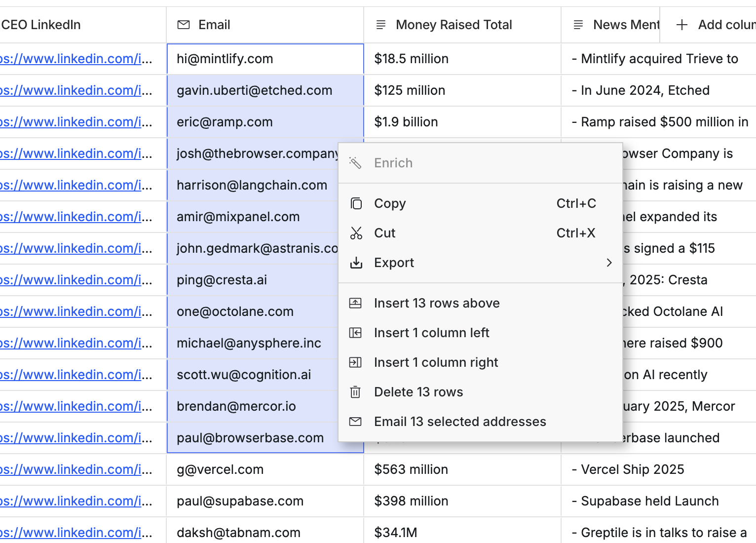Click the $398 million cell

coord(462,501)
